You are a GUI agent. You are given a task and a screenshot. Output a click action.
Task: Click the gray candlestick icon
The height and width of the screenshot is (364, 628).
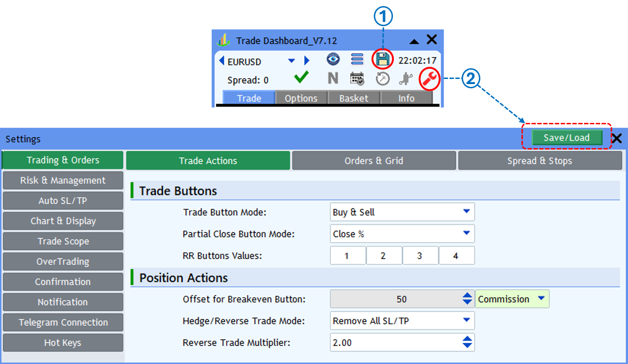pos(406,79)
